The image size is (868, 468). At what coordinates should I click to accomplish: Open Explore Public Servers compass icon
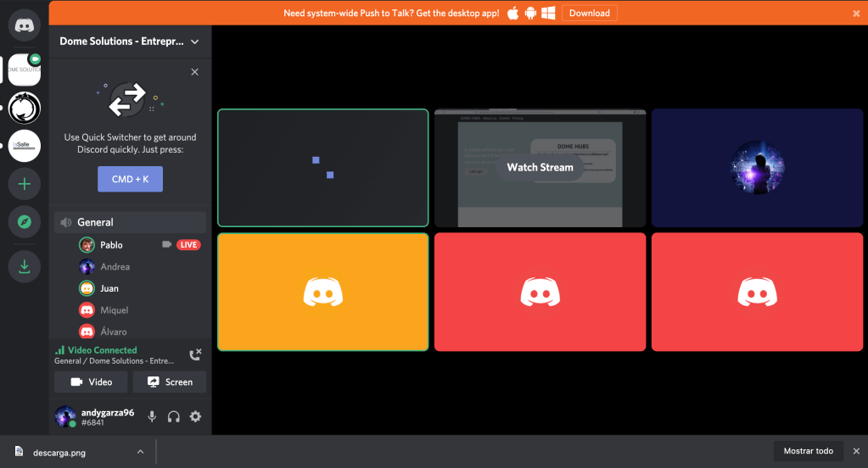point(24,222)
